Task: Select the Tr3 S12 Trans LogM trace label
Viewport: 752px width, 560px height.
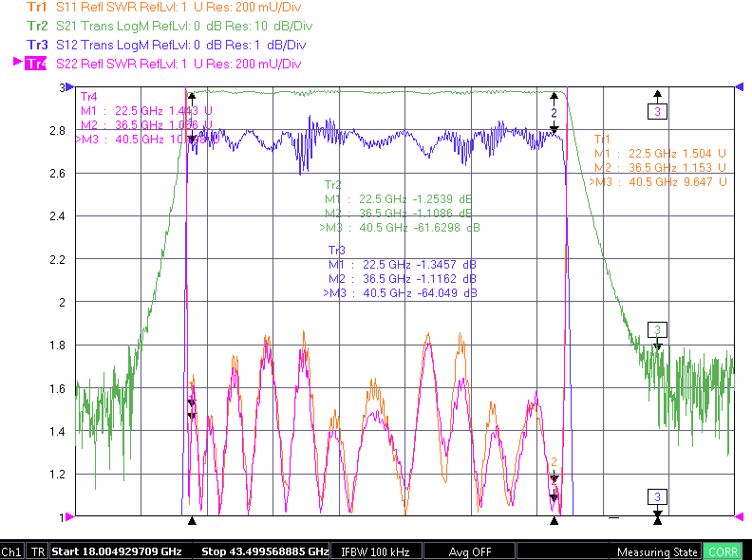Action: tap(166, 45)
